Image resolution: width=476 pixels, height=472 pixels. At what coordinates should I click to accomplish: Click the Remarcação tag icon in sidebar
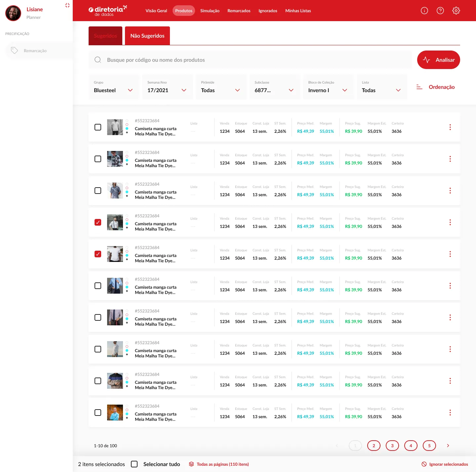coord(14,51)
